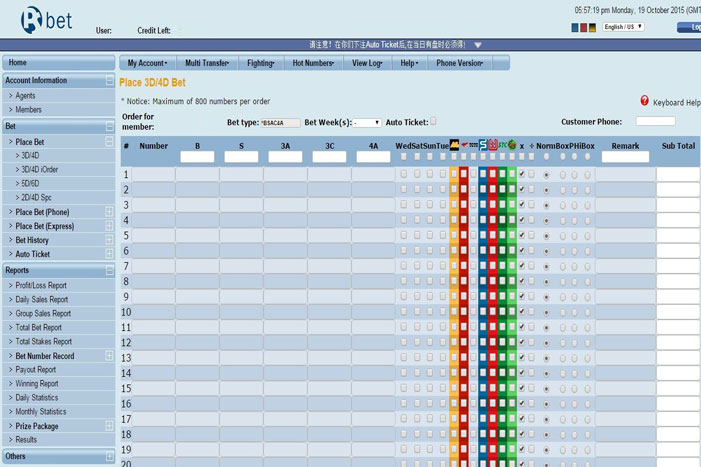The height and width of the screenshot is (467, 701).
Task: Click the yellow Magnum lottery icon in header
Action: (454, 145)
